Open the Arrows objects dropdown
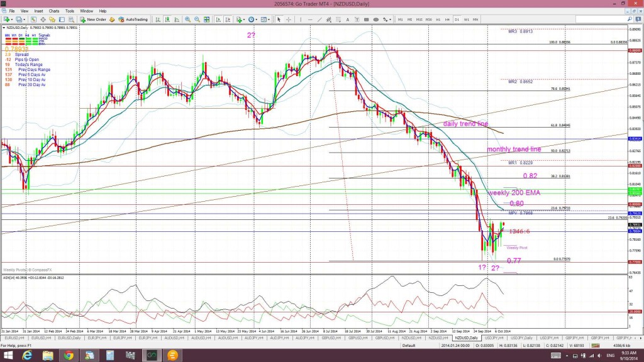The width and height of the screenshot is (644, 362). click(x=387, y=19)
